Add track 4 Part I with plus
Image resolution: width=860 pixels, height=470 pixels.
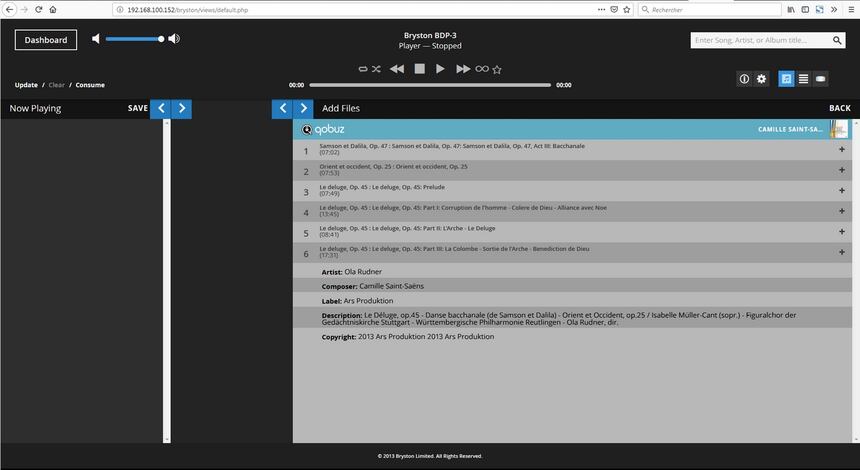coord(842,211)
